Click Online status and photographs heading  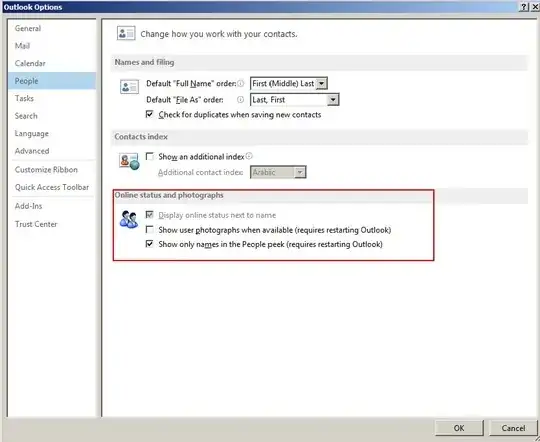pos(169,195)
